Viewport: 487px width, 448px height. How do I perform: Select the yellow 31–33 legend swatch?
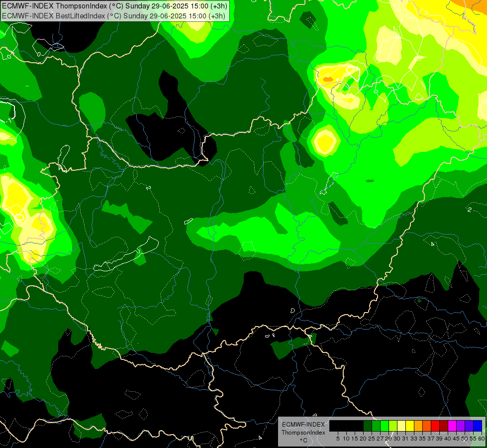410,426
